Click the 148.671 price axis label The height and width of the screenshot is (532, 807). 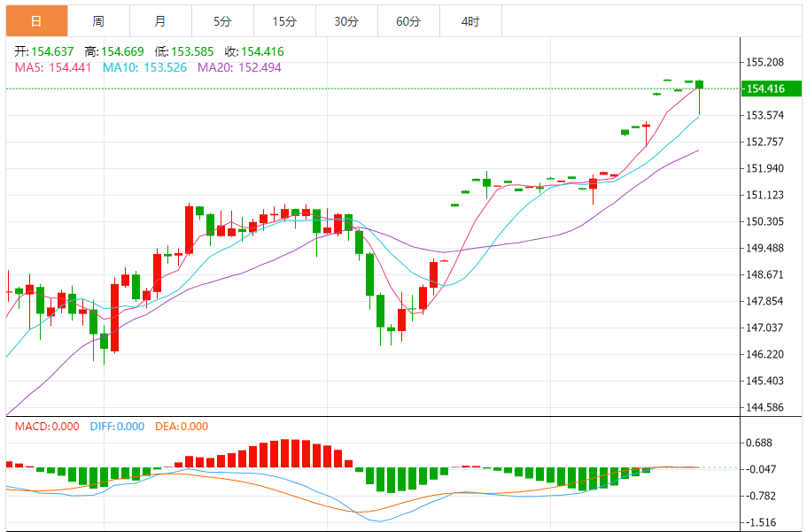coord(764,274)
